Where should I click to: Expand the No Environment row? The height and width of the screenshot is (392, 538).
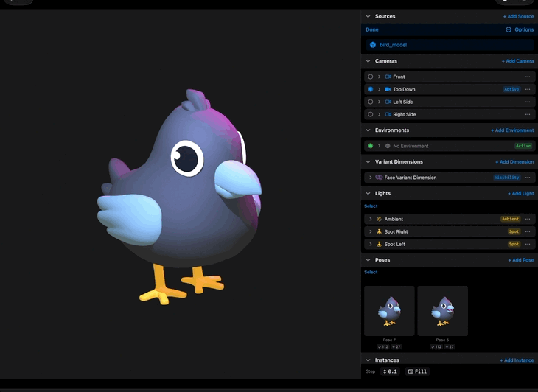[x=379, y=146]
